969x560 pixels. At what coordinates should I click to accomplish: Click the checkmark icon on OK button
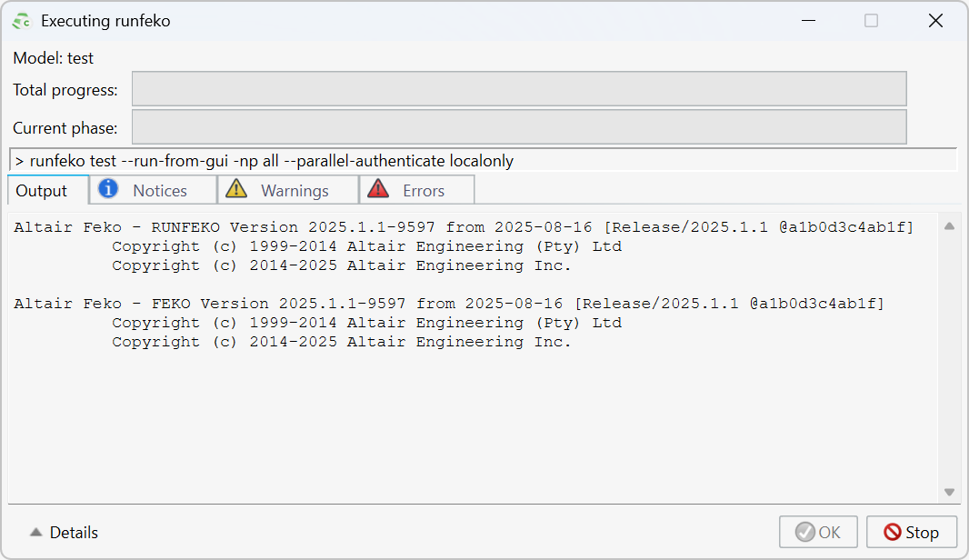click(804, 532)
